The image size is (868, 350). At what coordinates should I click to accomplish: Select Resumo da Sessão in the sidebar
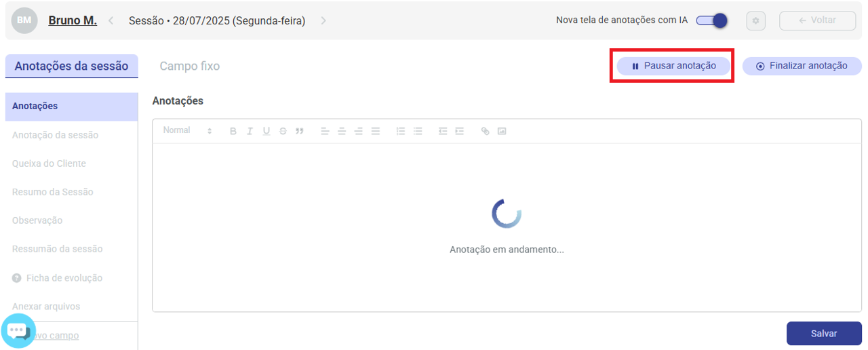point(53,192)
